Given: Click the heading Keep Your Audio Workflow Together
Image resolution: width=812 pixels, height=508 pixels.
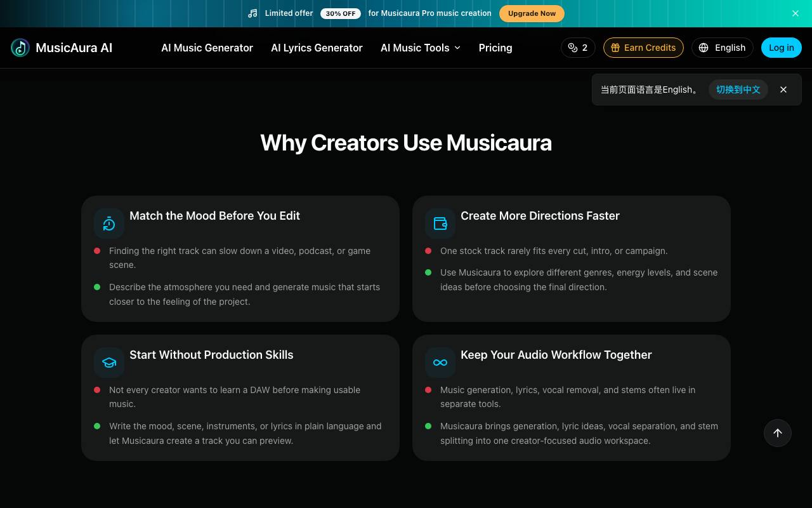Looking at the screenshot, I should point(556,355).
